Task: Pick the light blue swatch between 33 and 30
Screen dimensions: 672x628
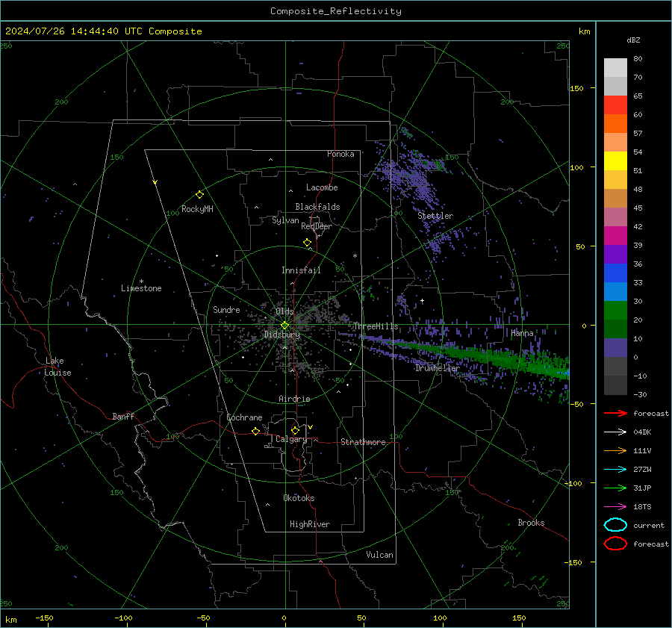Action: tap(615, 291)
